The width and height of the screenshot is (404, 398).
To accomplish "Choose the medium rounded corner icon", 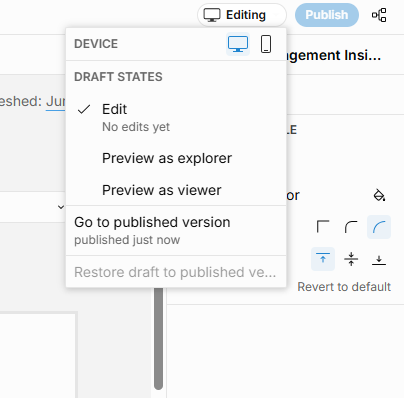I will (351, 227).
